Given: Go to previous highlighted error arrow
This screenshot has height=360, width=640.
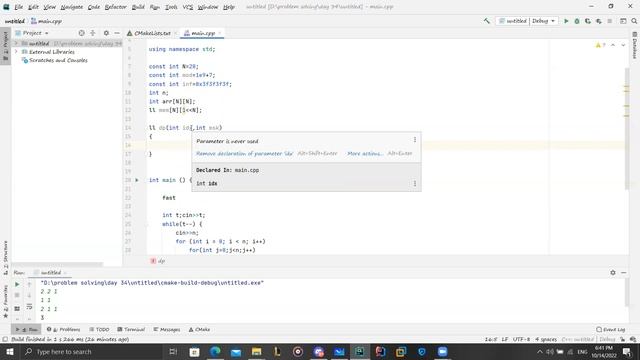Looking at the screenshot, I should 613,45.
